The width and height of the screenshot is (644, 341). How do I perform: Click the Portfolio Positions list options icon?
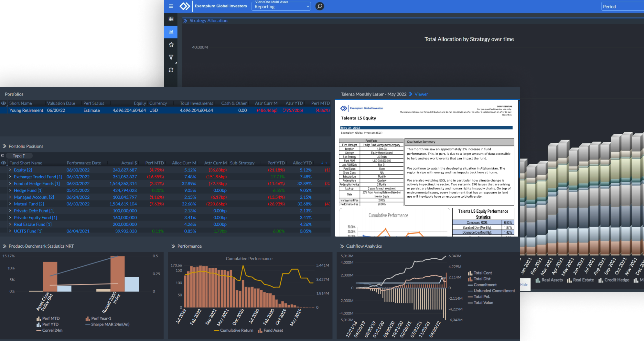(x=3, y=156)
